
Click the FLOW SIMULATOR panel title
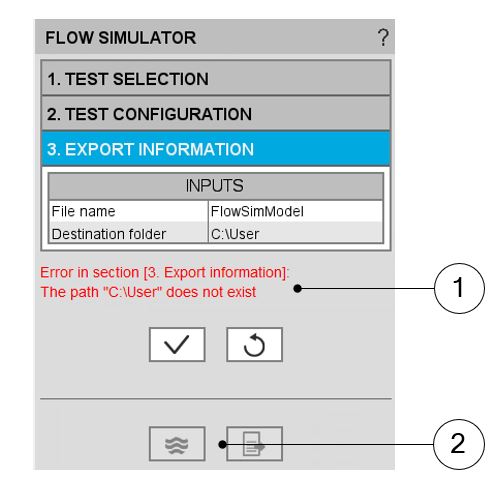point(121,37)
